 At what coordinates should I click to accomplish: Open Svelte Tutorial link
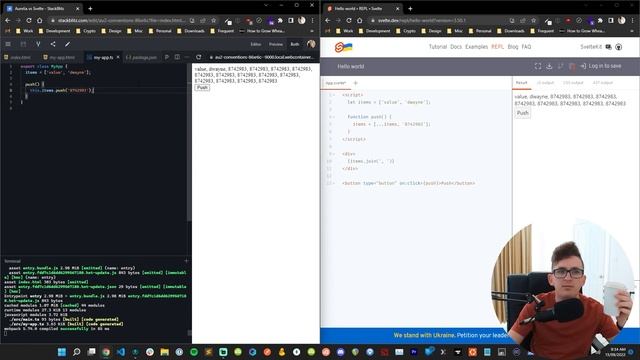438,47
